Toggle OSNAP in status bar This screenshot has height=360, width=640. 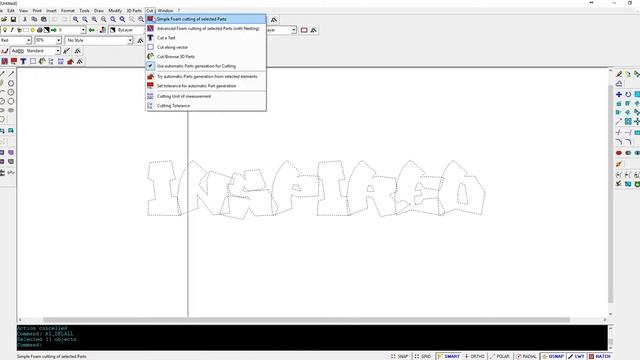coord(553,356)
